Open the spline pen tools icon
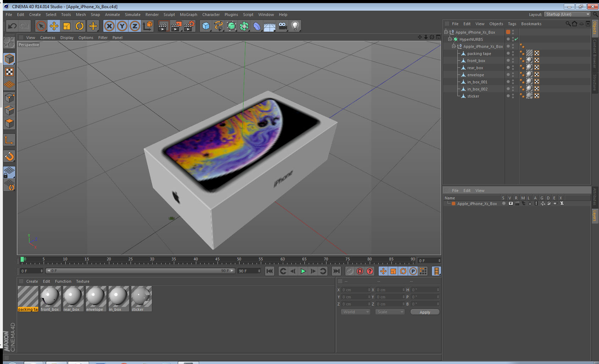Image resolution: width=599 pixels, height=364 pixels. click(219, 26)
